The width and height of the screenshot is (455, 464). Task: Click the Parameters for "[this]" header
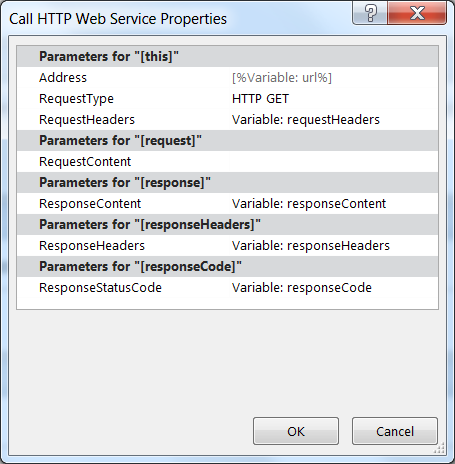coord(227,56)
